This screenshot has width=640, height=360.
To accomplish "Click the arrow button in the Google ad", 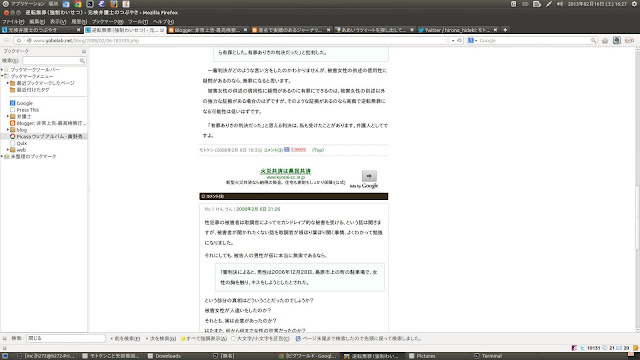I will 369,176.
